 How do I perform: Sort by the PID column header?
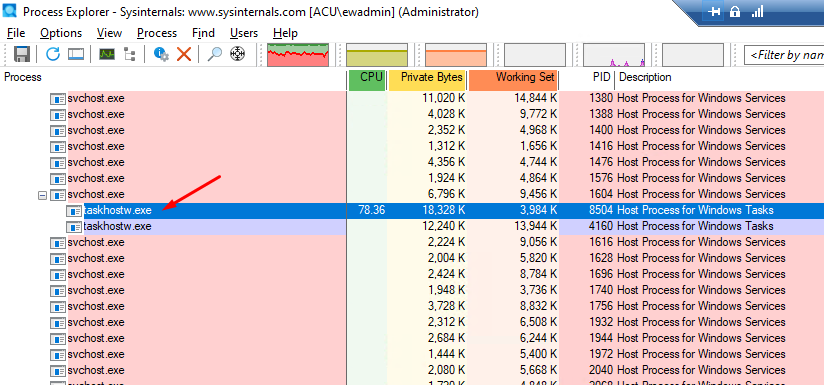click(588, 78)
